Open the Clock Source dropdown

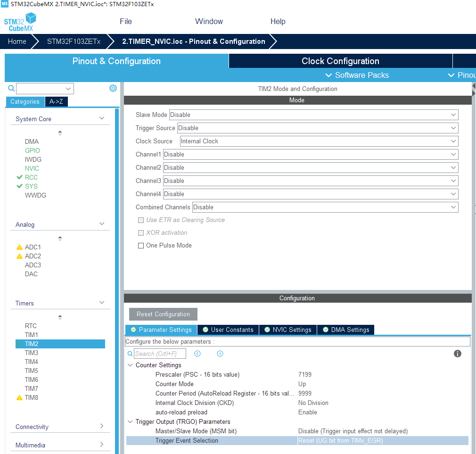pos(319,141)
